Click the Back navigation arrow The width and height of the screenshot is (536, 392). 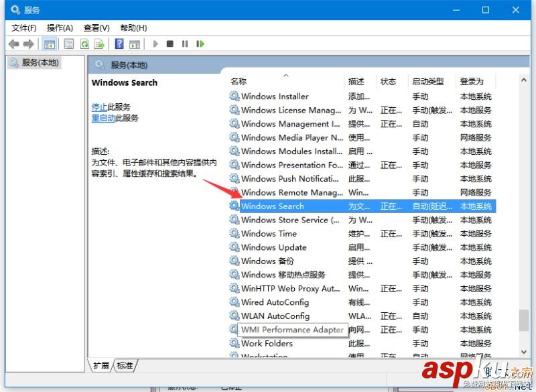tap(15, 44)
